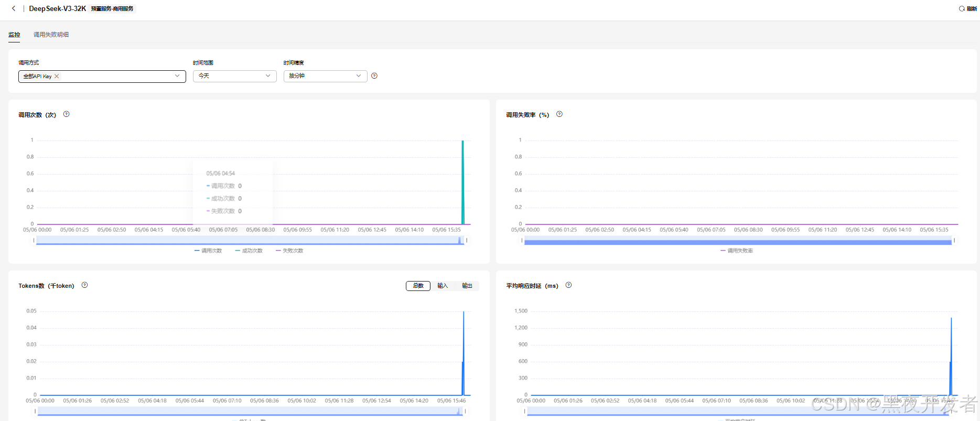Click the spike in the 平均响应时延 chart
Viewport: 980px width, 421px height.
pyautogui.click(x=951, y=357)
